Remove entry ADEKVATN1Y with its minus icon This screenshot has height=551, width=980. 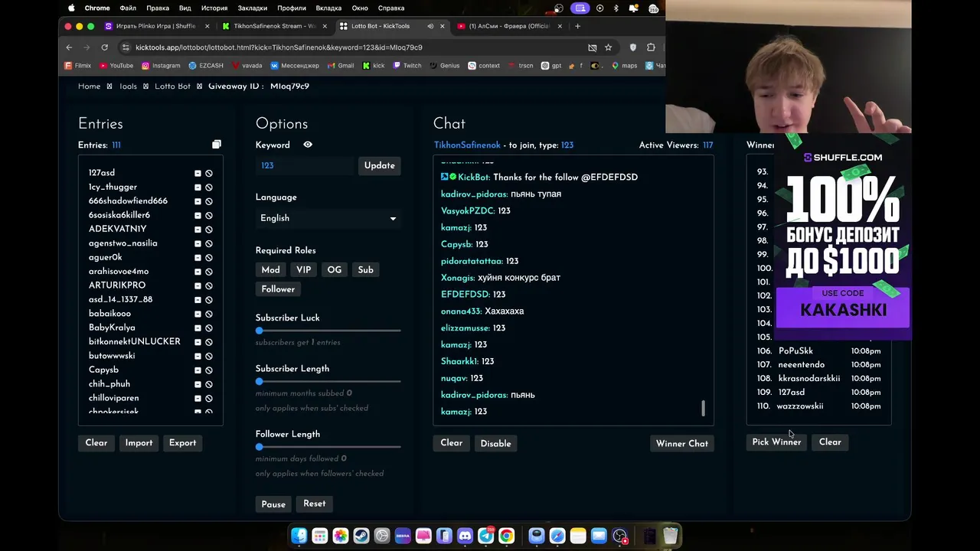(x=198, y=229)
